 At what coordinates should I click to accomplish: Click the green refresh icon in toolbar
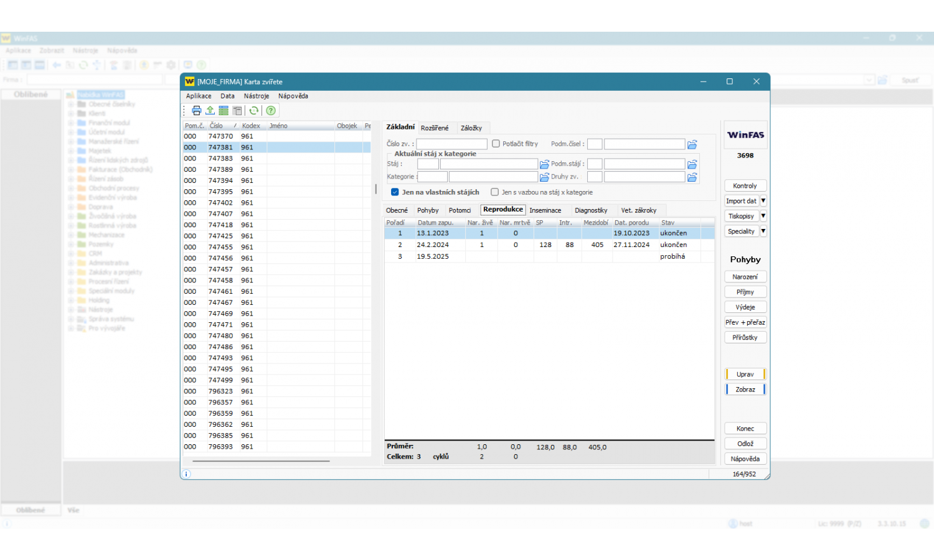coord(254,111)
